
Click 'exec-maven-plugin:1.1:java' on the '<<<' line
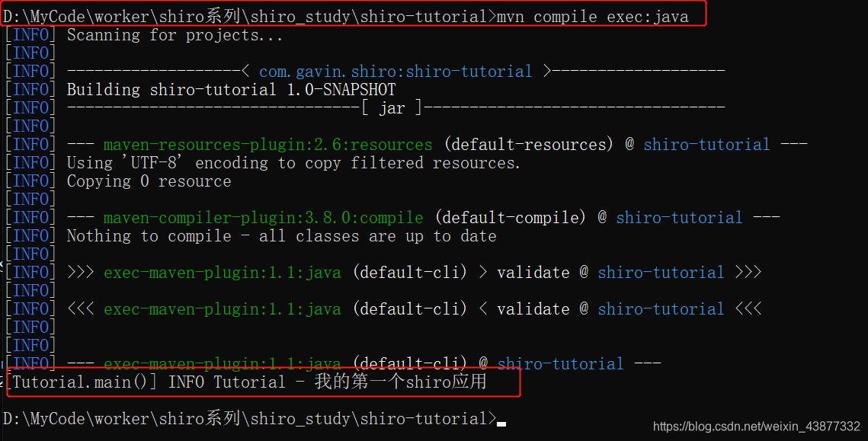(x=222, y=309)
